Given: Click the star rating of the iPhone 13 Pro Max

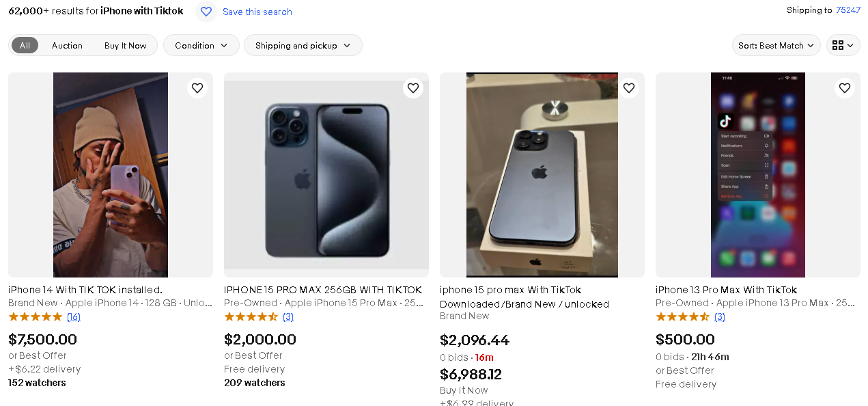Looking at the screenshot, I should pyautogui.click(x=682, y=317).
